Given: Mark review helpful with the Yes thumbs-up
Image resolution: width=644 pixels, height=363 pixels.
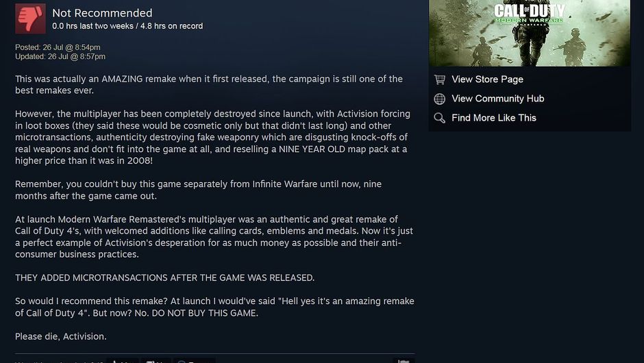Looking at the screenshot, I should click(123, 361).
